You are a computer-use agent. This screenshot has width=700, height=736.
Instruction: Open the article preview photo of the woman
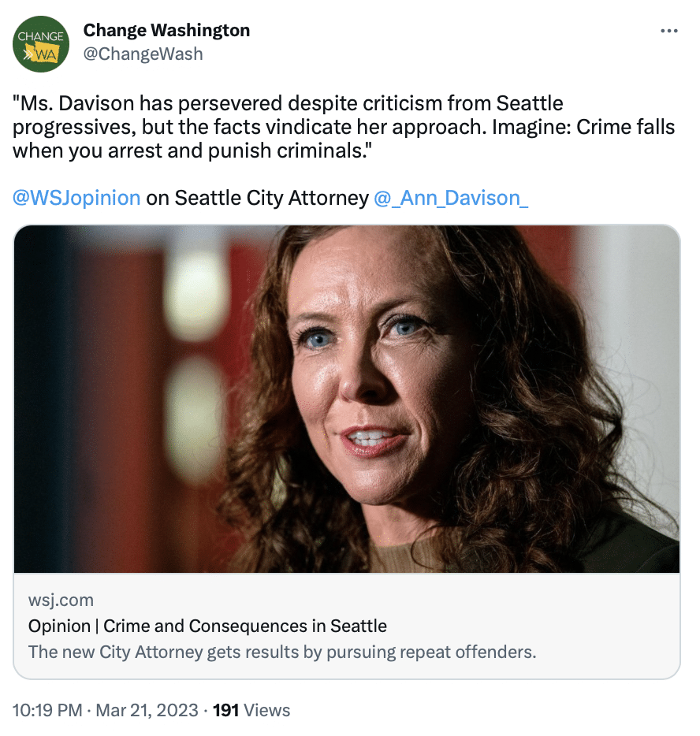tap(347, 399)
